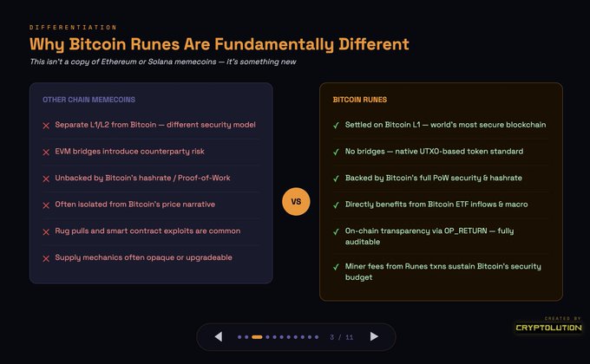Click the 3 / 11 slide counter

point(341,337)
